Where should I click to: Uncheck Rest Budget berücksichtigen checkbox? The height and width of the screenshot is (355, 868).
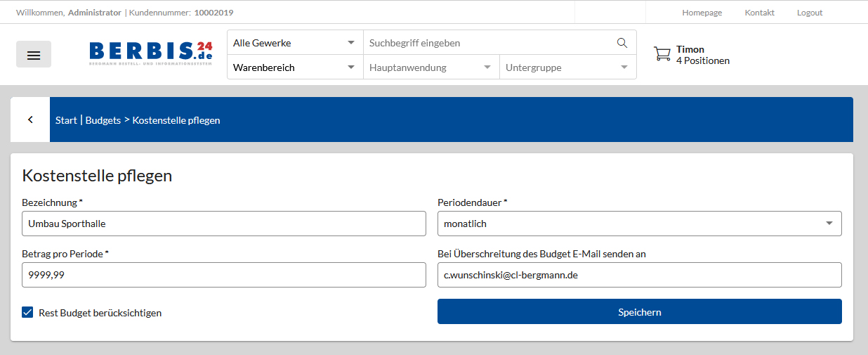[x=28, y=312]
